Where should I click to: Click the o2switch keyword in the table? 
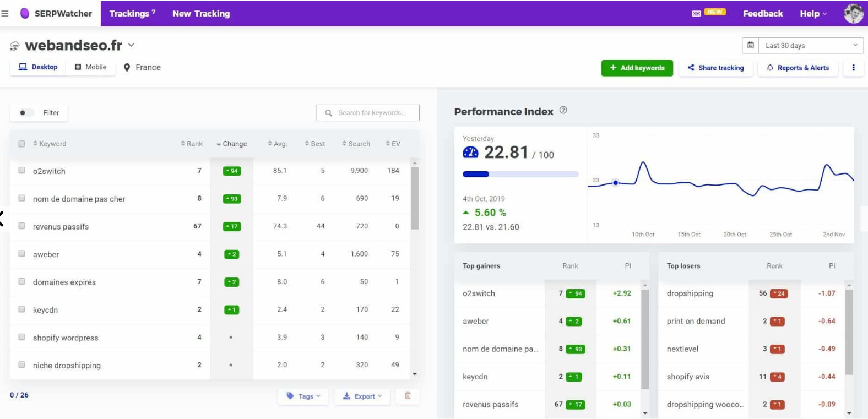coord(49,171)
